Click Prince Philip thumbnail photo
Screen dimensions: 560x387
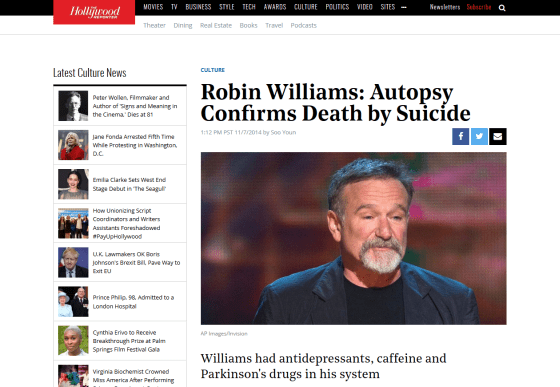73,302
